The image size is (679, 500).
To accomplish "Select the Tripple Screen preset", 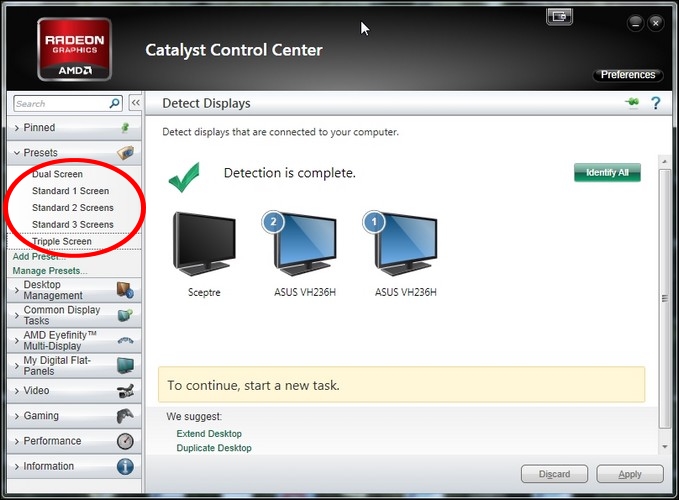I will point(62,242).
